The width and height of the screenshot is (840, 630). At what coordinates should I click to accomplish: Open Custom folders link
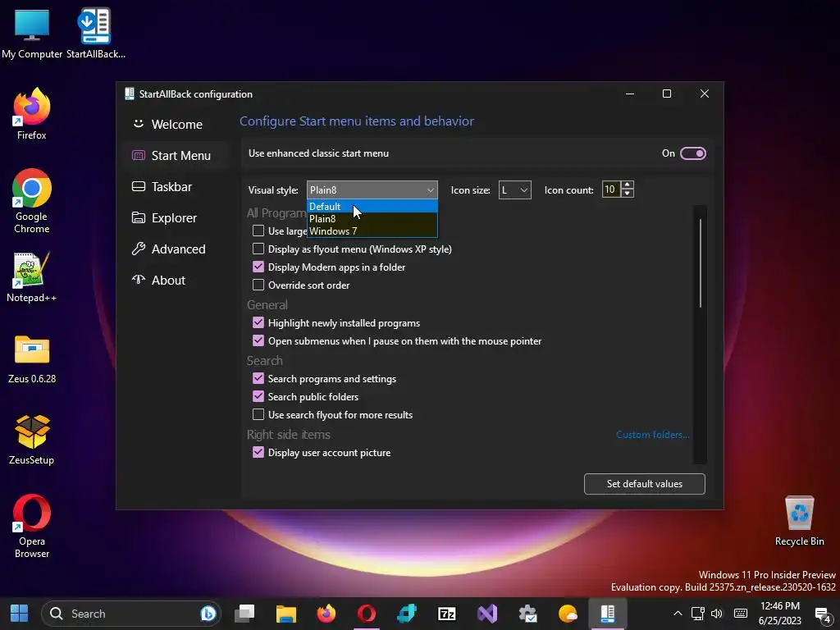click(x=652, y=435)
